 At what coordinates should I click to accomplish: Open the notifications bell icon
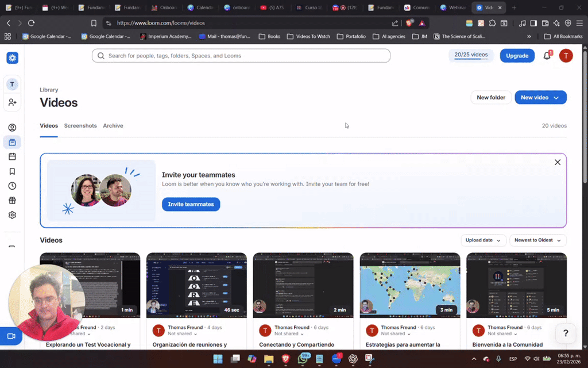pos(547,56)
